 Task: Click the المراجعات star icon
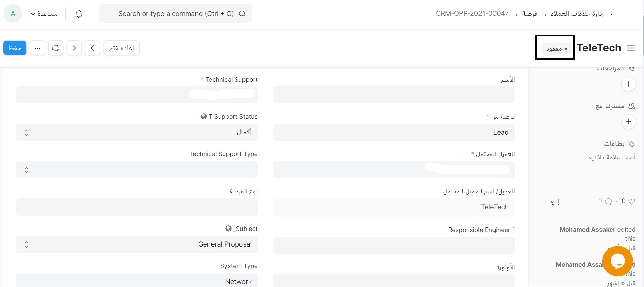(x=632, y=69)
